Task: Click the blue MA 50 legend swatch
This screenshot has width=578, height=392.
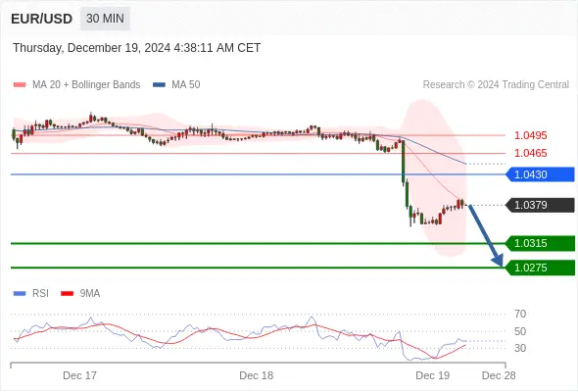Action: [x=159, y=85]
